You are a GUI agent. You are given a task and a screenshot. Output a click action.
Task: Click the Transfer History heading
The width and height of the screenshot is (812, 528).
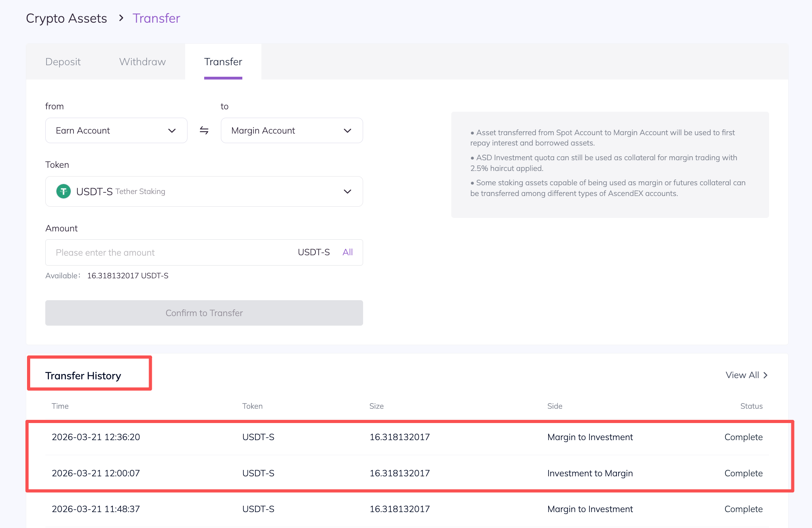pos(83,376)
